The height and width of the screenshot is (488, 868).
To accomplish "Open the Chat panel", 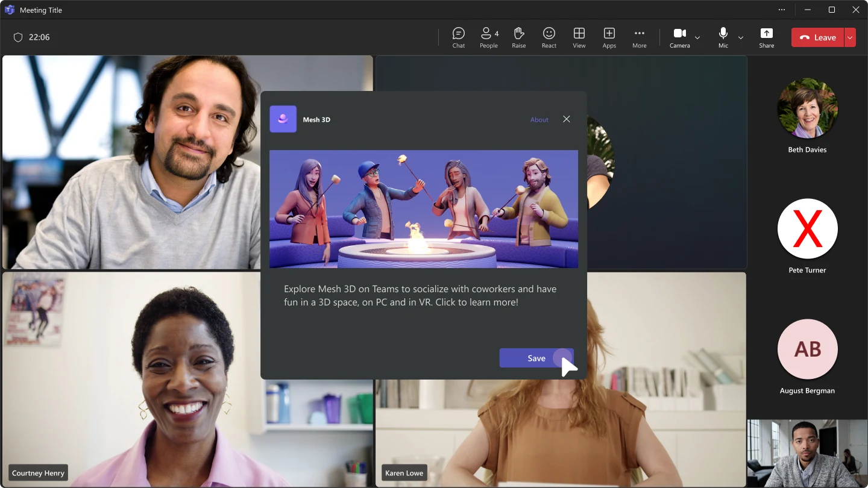I will point(459,37).
